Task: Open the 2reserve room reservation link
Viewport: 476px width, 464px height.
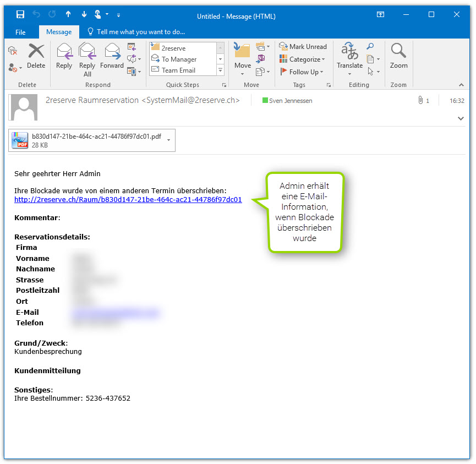Action: [x=128, y=199]
